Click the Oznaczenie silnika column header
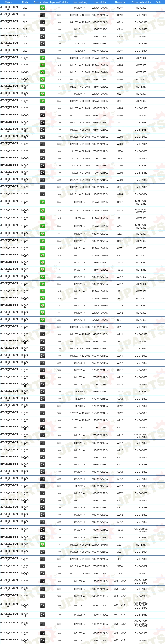Screen dimensions: 165x644 [x=141, y=2]
